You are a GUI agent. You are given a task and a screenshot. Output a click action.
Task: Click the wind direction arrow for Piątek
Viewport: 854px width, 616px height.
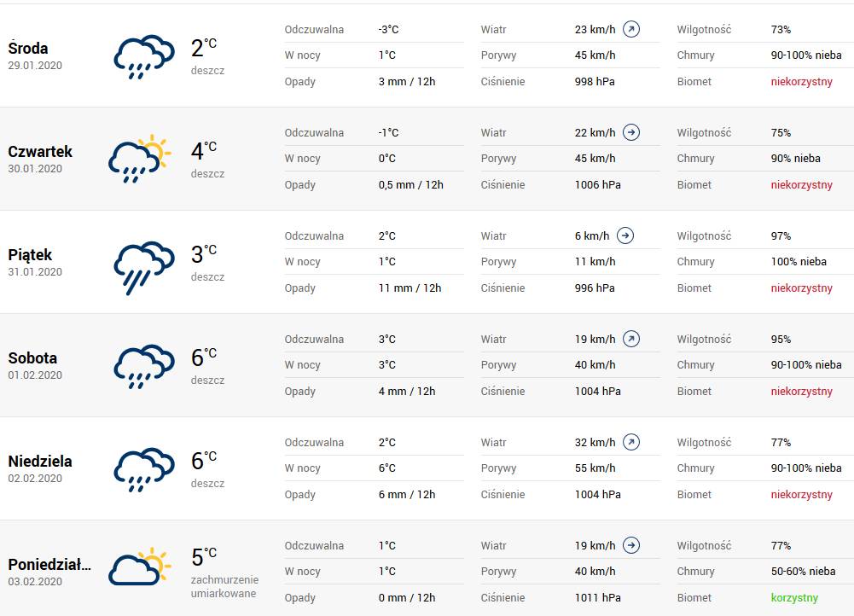tap(625, 235)
